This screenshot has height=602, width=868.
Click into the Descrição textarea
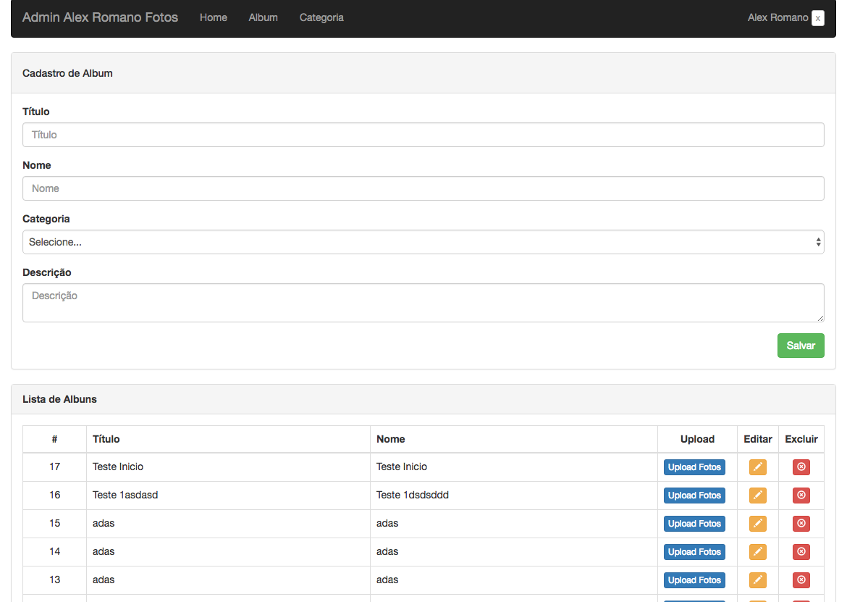click(x=423, y=302)
